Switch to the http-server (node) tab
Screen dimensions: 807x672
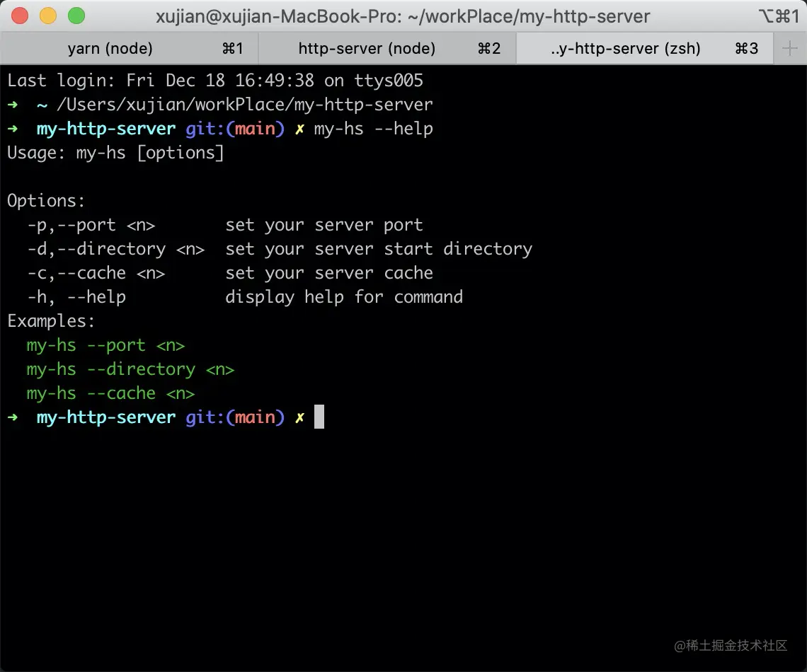pos(387,48)
